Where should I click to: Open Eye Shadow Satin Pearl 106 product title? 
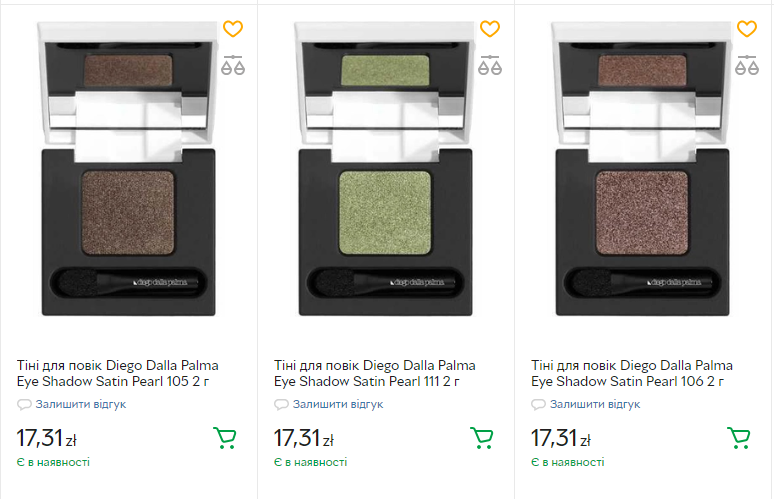631,373
